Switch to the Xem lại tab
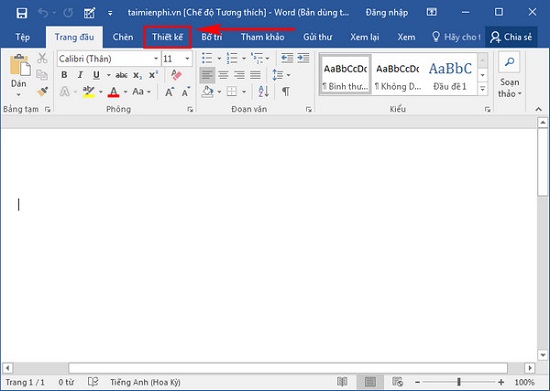 point(364,37)
